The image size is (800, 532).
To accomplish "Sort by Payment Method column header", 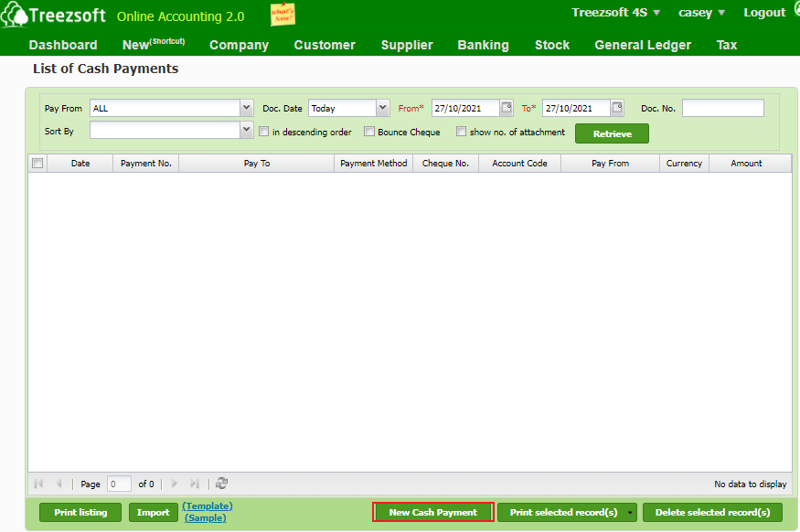I will (x=373, y=164).
